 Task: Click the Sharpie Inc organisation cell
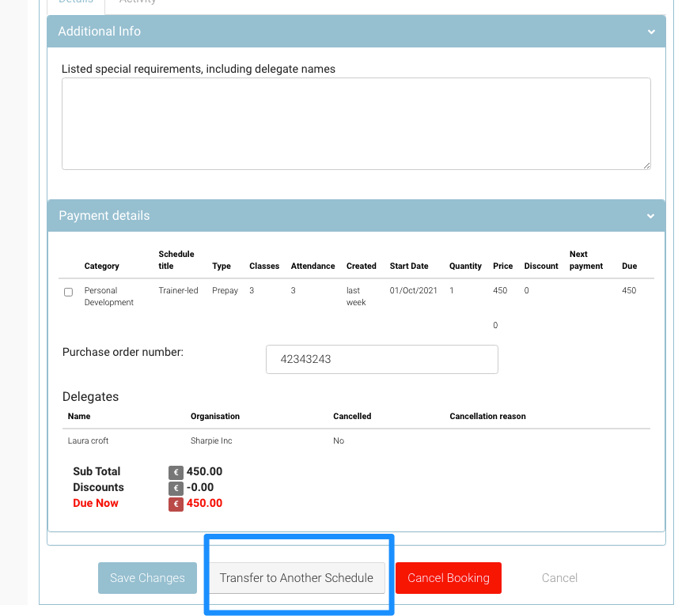coord(211,441)
